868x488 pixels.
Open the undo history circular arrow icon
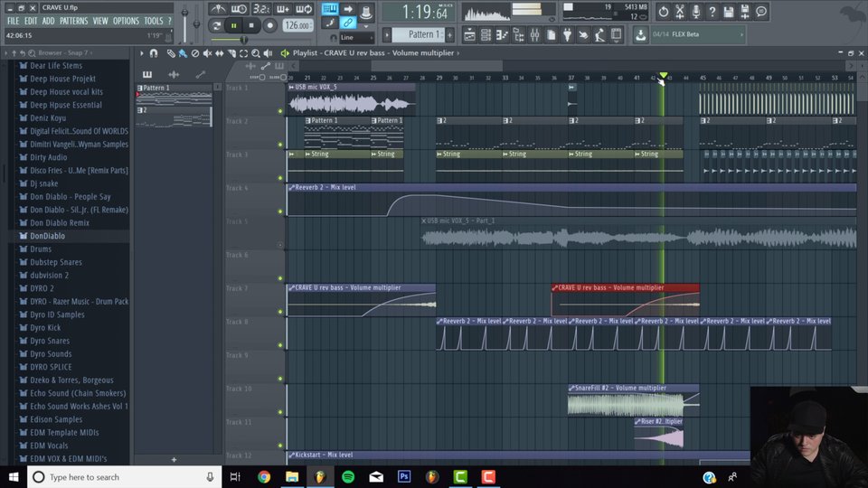pos(663,11)
